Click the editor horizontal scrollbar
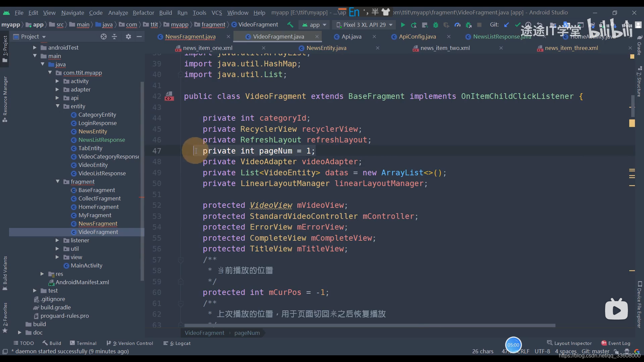The width and height of the screenshot is (644, 362). point(370,325)
